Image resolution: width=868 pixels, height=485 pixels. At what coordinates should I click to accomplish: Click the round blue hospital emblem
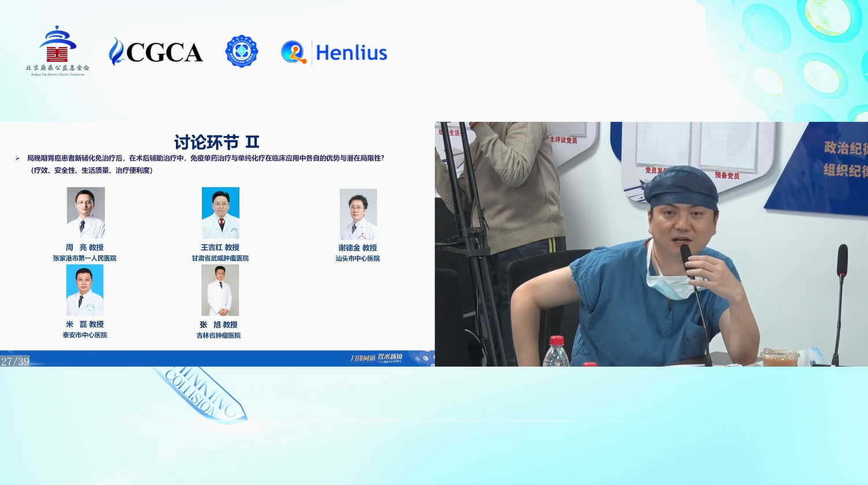coord(241,52)
